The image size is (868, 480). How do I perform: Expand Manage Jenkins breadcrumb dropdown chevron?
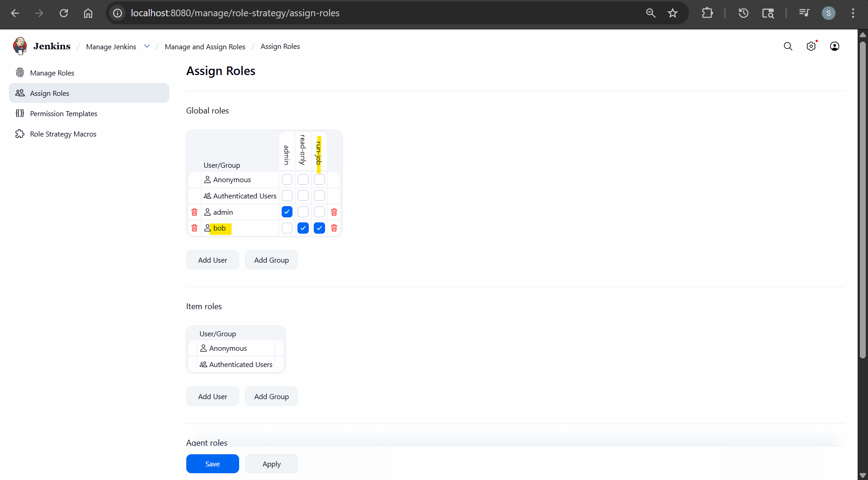point(147,46)
